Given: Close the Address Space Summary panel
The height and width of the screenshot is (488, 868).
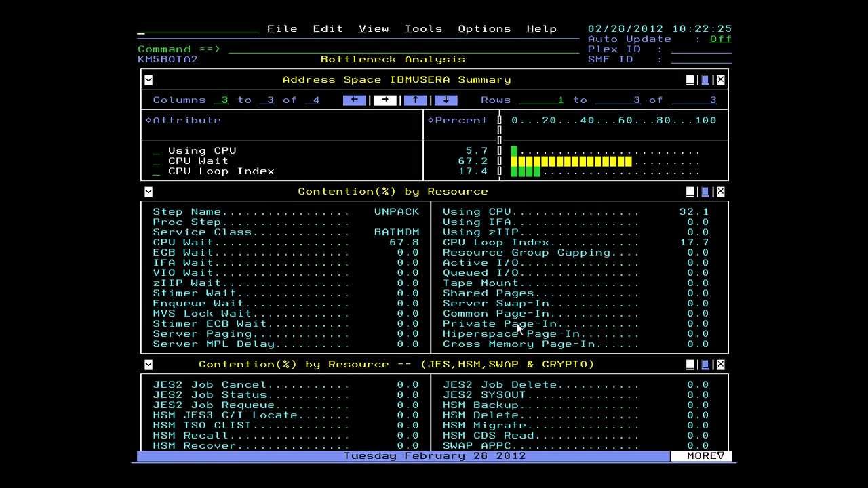Looking at the screenshot, I should point(720,80).
